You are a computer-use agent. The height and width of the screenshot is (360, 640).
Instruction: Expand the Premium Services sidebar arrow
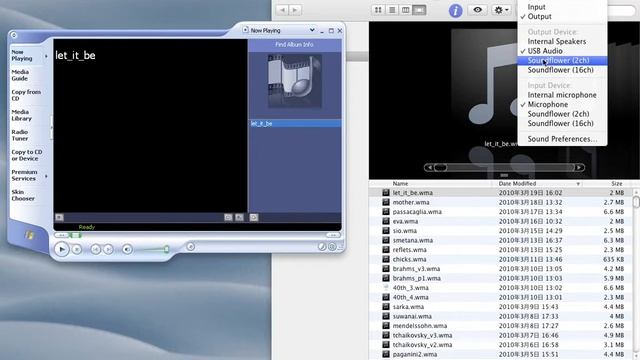pyautogui.click(x=46, y=176)
